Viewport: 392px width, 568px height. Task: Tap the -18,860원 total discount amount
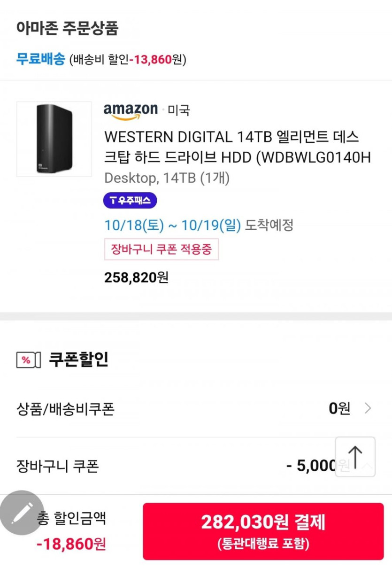tap(71, 544)
